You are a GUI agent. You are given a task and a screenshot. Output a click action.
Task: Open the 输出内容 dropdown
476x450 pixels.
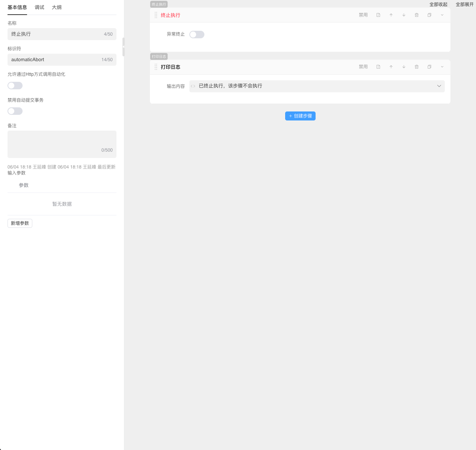point(439,86)
